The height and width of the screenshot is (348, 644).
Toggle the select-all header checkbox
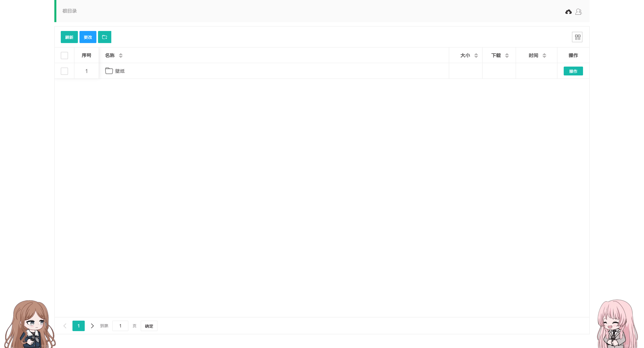click(x=64, y=56)
